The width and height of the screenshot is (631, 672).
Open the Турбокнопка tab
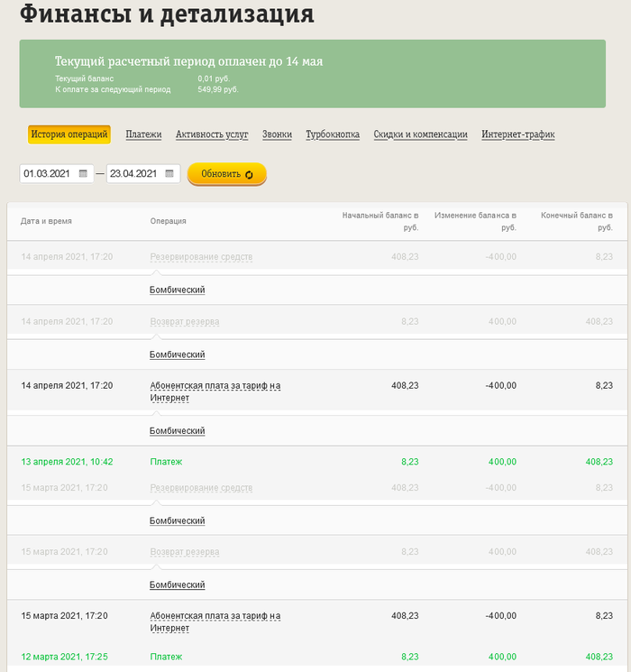[x=333, y=134]
